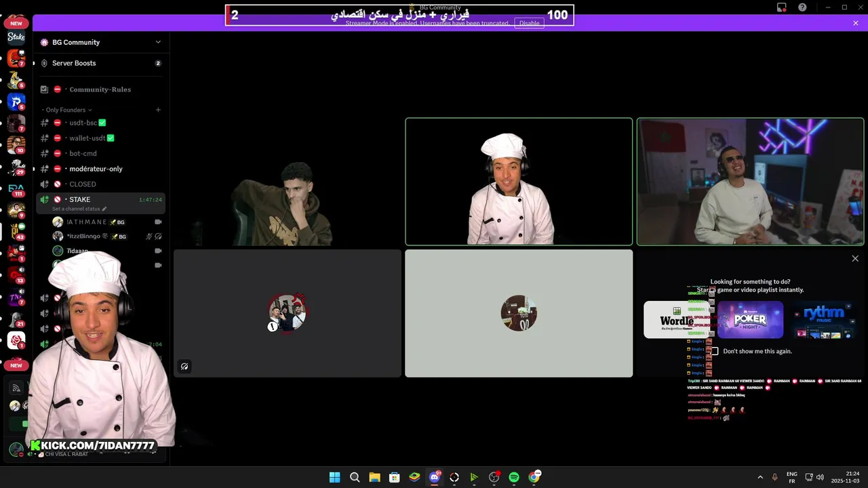Open the ENG FR language switcher
Screen dimensions: 868x488
pyautogui.click(x=792, y=477)
